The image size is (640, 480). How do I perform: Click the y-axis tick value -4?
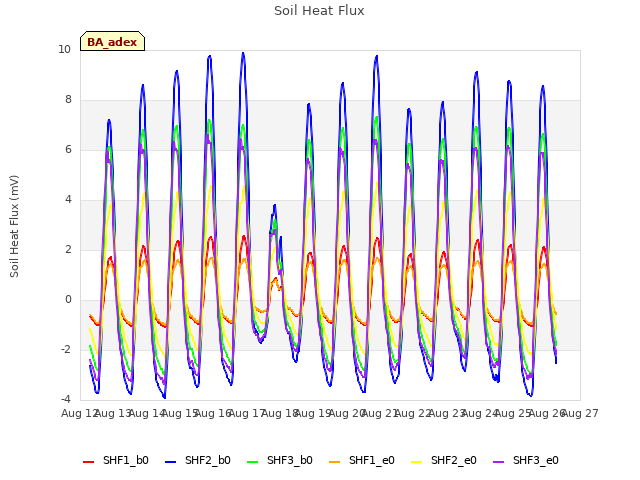tap(66, 400)
